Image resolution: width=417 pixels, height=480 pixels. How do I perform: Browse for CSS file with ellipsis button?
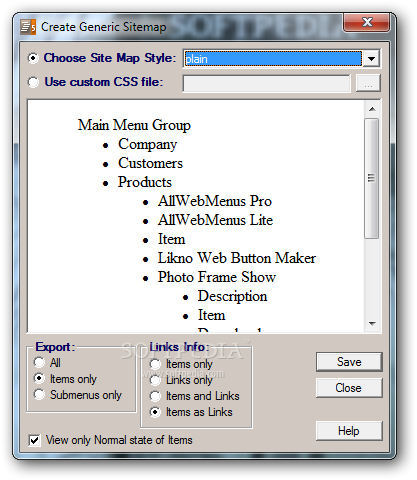368,83
